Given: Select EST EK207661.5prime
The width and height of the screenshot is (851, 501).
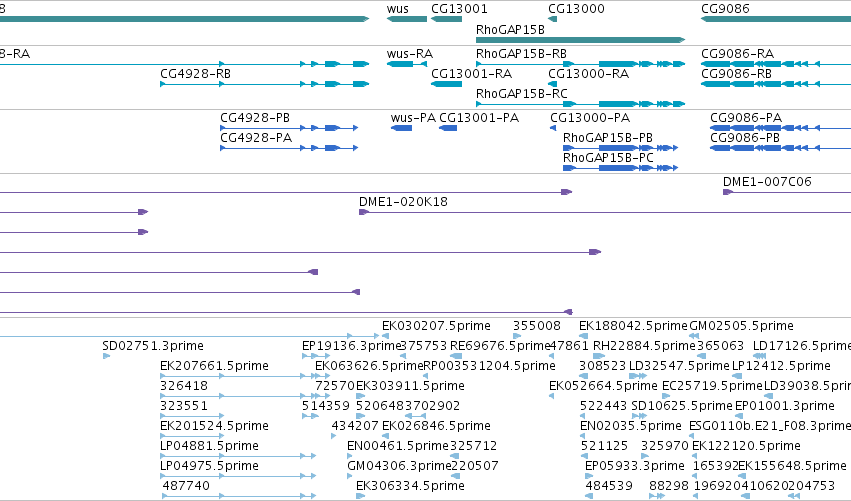Looking at the screenshot, I should (x=214, y=366).
